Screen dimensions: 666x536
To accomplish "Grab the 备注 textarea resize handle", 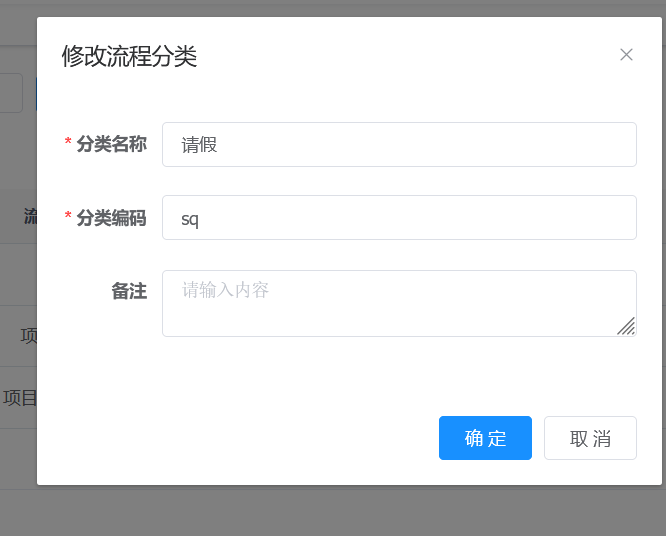I will click(626, 326).
